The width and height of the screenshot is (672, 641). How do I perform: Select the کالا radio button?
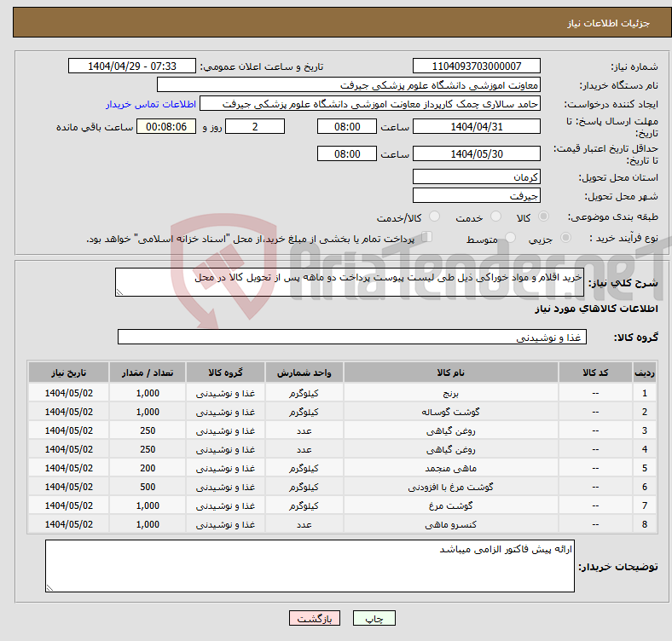point(543,217)
